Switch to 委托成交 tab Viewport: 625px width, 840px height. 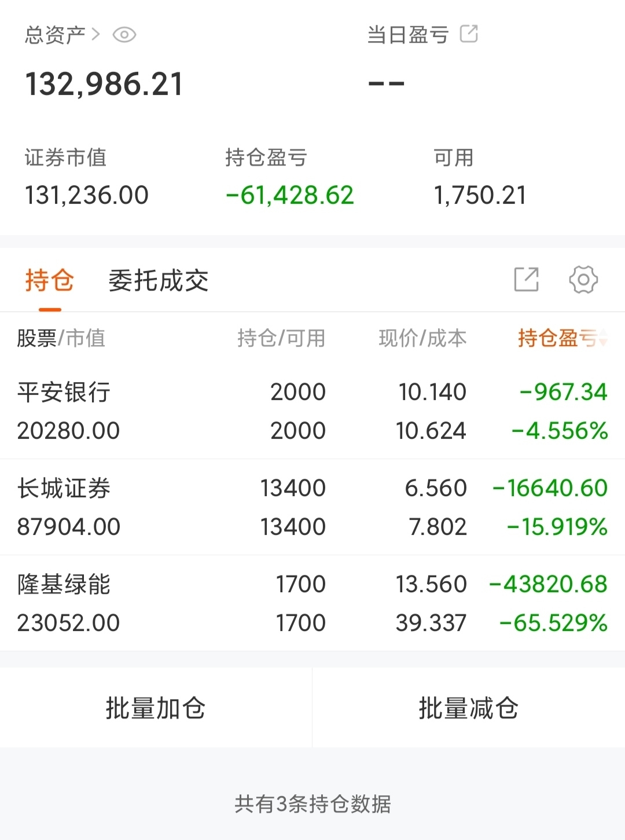click(159, 281)
